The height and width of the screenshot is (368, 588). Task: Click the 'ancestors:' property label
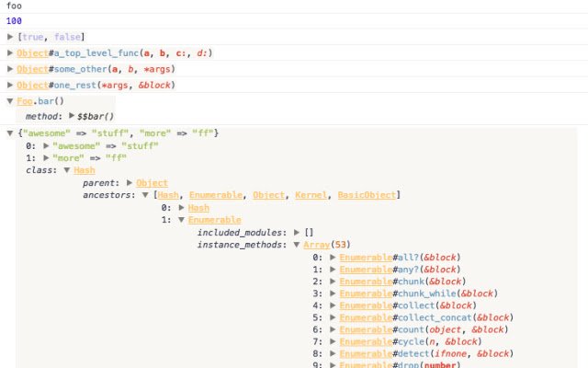(x=109, y=195)
